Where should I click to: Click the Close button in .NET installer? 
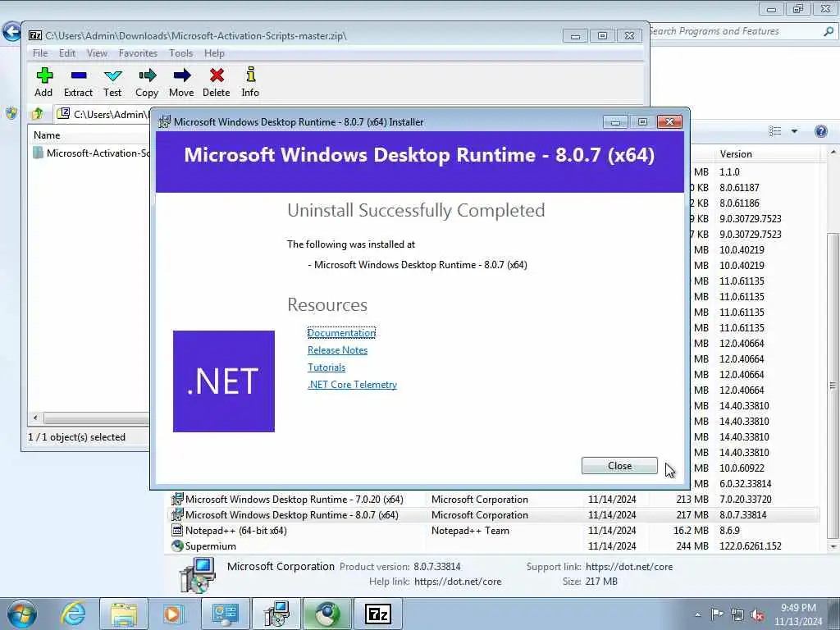[x=619, y=466]
